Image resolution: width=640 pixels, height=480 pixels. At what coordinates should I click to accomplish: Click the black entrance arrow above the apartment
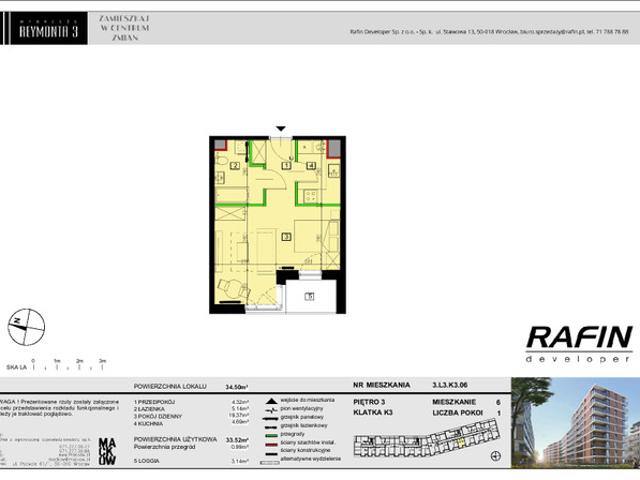point(280,129)
